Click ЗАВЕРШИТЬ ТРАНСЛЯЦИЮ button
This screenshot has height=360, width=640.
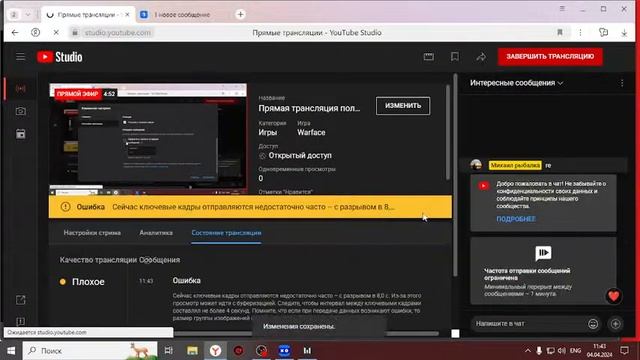click(550, 56)
